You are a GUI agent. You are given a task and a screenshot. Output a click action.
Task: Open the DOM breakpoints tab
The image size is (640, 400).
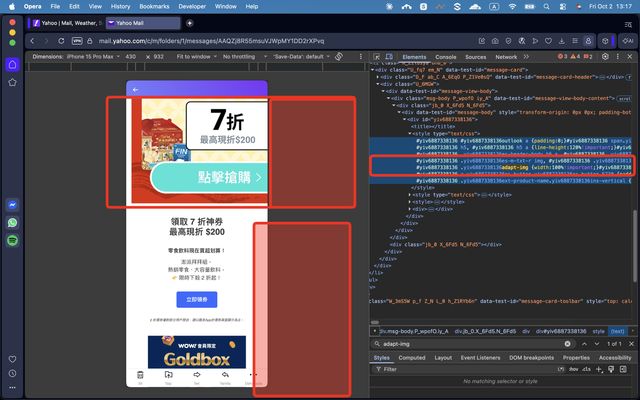click(x=531, y=358)
